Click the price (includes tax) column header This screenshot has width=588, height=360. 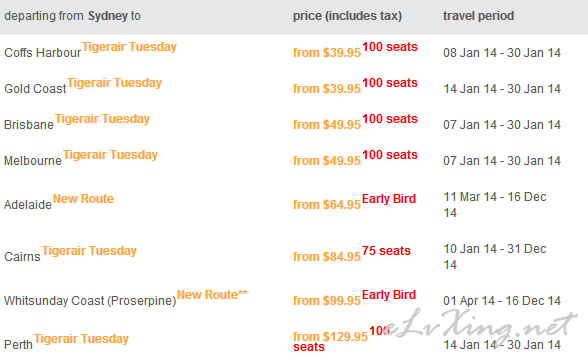click(347, 16)
